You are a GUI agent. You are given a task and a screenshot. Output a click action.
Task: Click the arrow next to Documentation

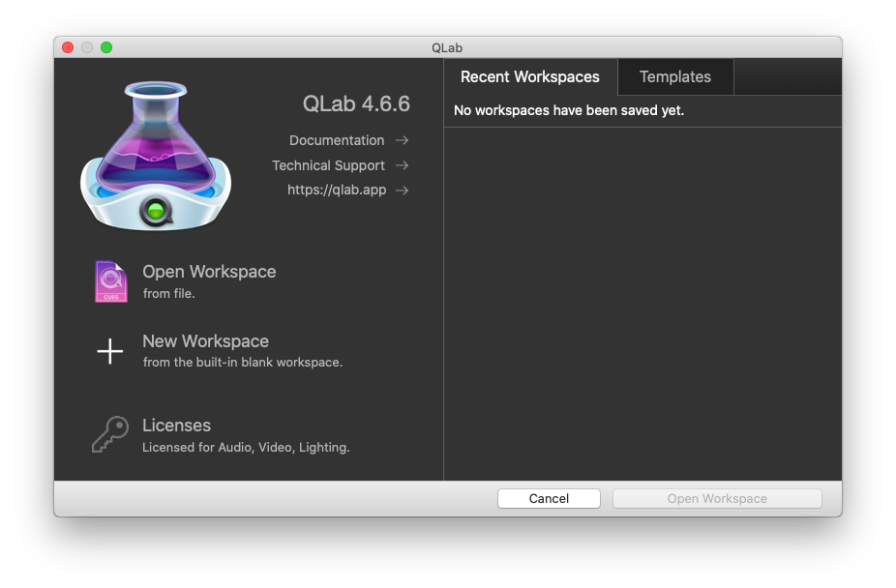click(x=402, y=140)
